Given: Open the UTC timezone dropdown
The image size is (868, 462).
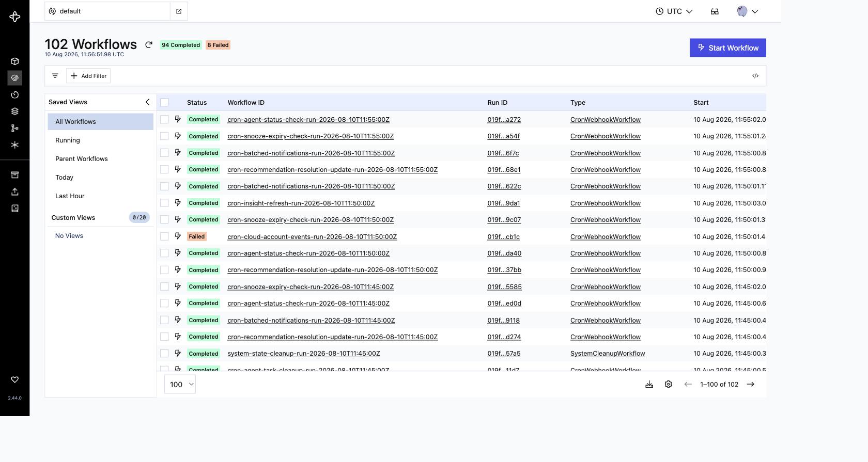Looking at the screenshot, I should tap(674, 11).
